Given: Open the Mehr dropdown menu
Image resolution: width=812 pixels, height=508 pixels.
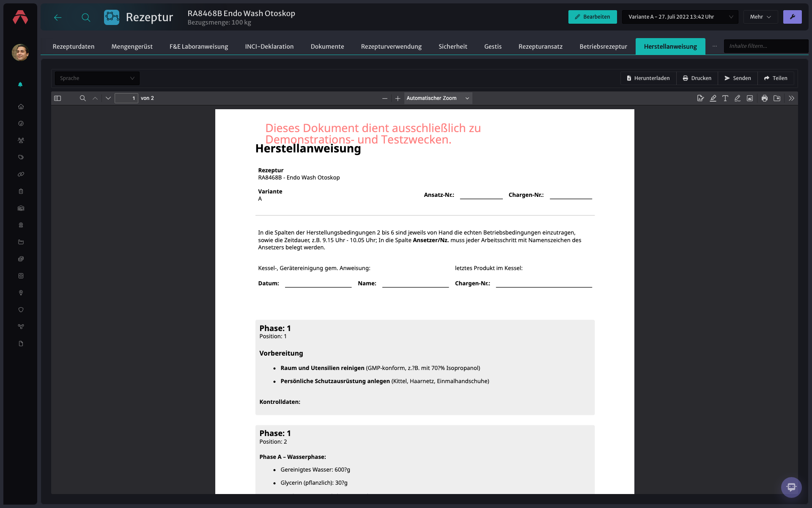Looking at the screenshot, I should (x=760, y=17).
